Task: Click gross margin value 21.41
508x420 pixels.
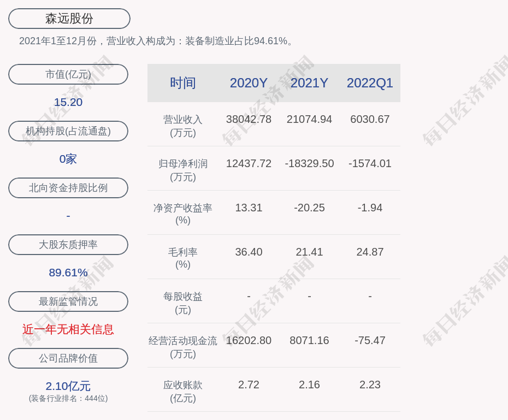Action: tap(309, 252)
